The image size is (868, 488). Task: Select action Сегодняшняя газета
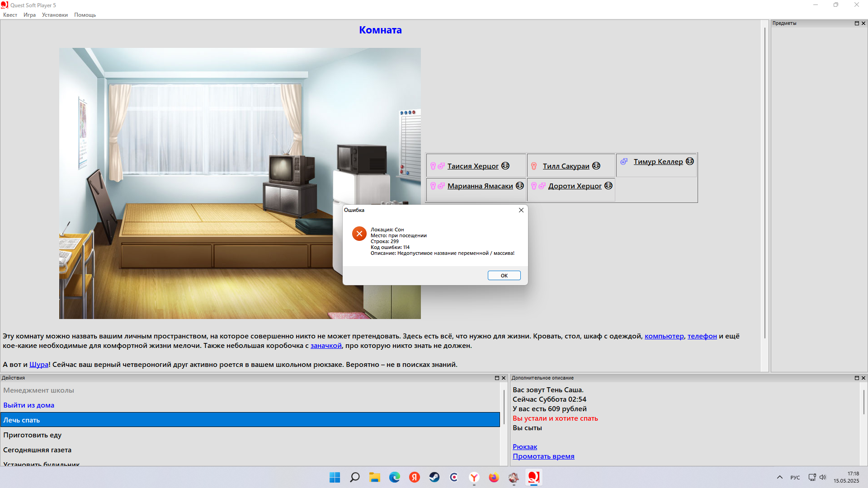(x=250, y=450)
